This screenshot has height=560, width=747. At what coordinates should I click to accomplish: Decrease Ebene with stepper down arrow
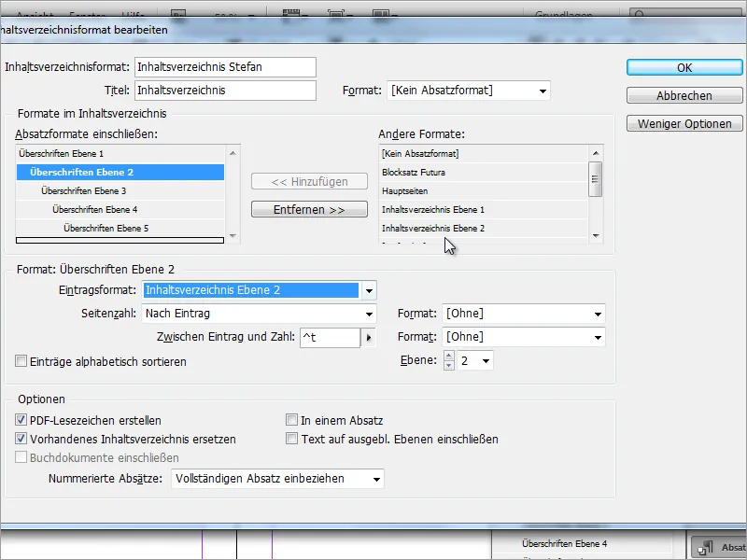point(449,365)
